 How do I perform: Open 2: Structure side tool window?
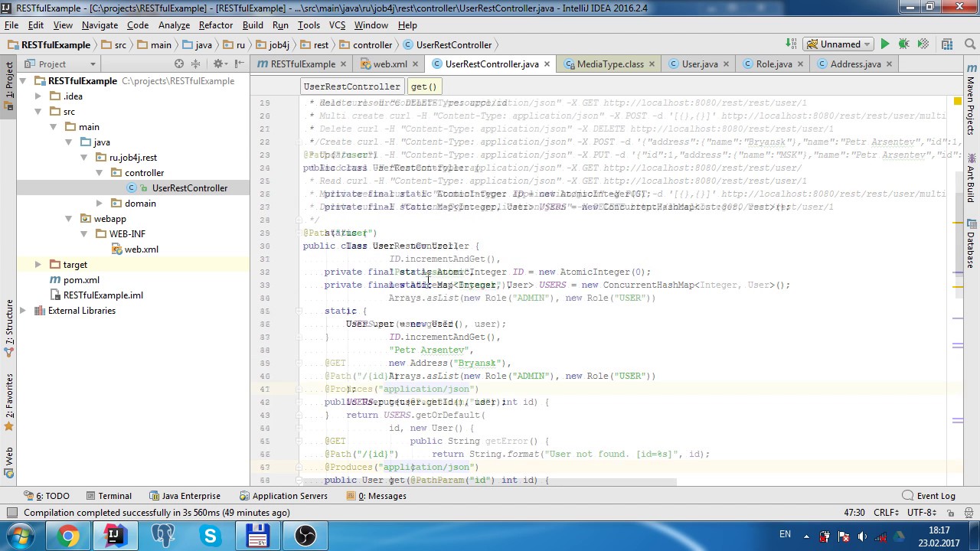pos(9,328)
